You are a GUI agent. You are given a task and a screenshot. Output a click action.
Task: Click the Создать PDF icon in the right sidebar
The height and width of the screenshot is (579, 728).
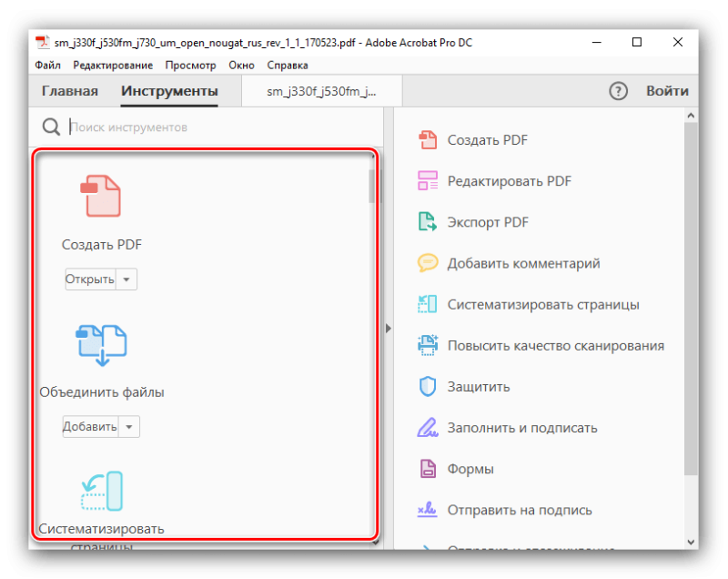tap(428, 140)
